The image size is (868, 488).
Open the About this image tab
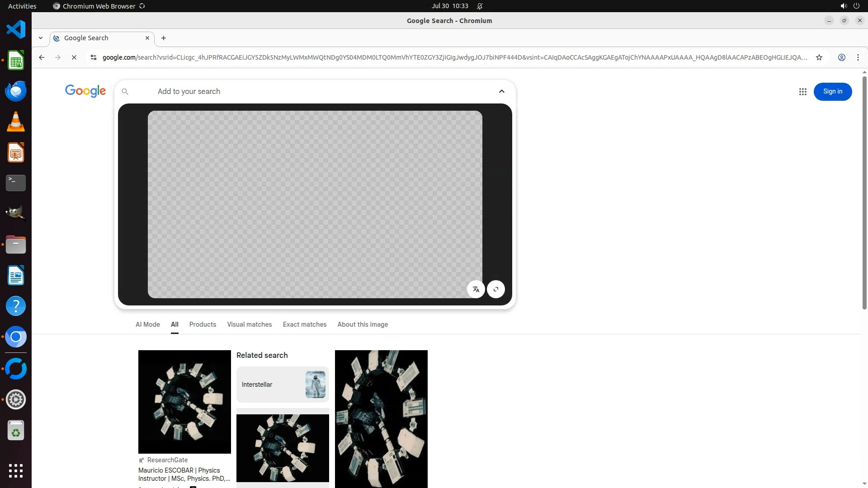[x=362, y=324]
